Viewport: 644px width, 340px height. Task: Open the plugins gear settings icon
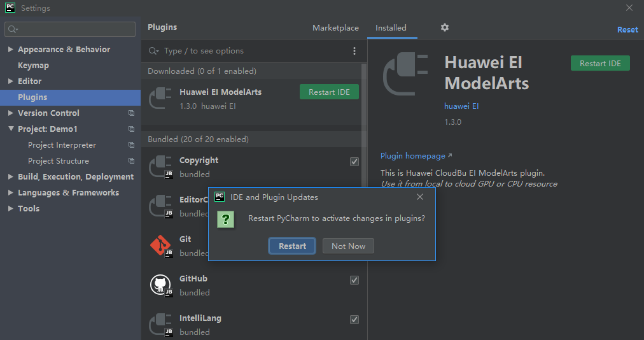[445, 27]
